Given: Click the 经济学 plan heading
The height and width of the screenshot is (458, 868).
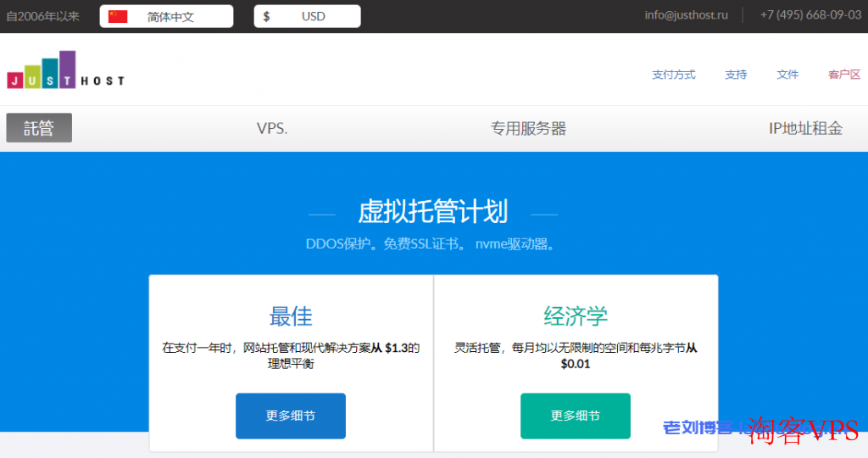Looking at the screenshot, I should (x=576, y=316).
